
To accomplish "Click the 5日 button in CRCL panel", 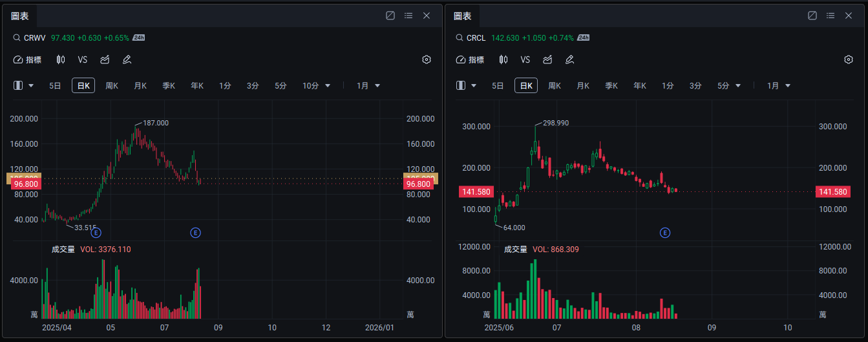I will 498,85.
